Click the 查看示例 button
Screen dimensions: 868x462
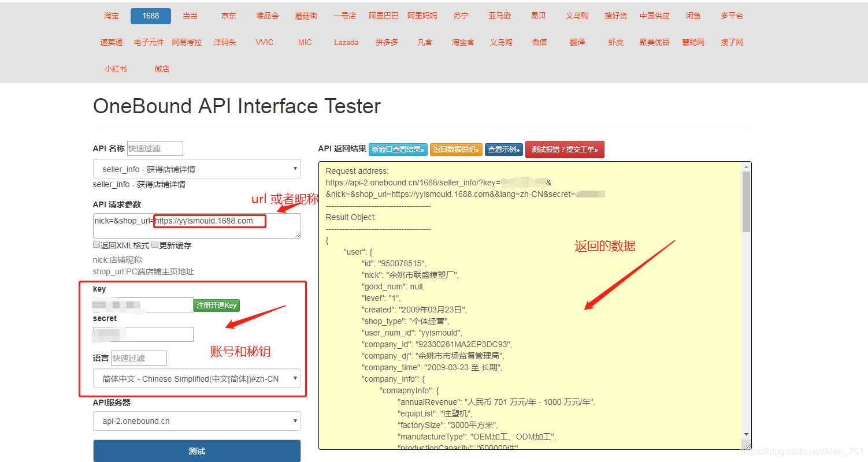pyautogui.click(x=504, y=150)
